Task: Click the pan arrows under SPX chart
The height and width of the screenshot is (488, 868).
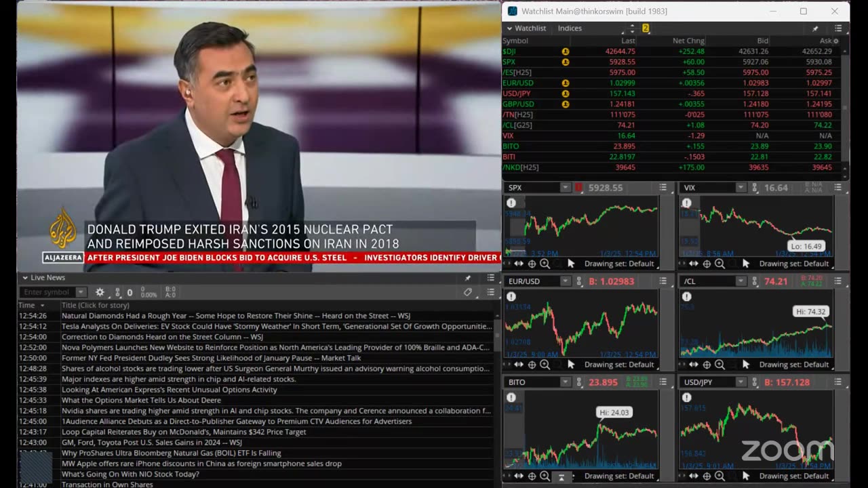Action: coord(519,264)
